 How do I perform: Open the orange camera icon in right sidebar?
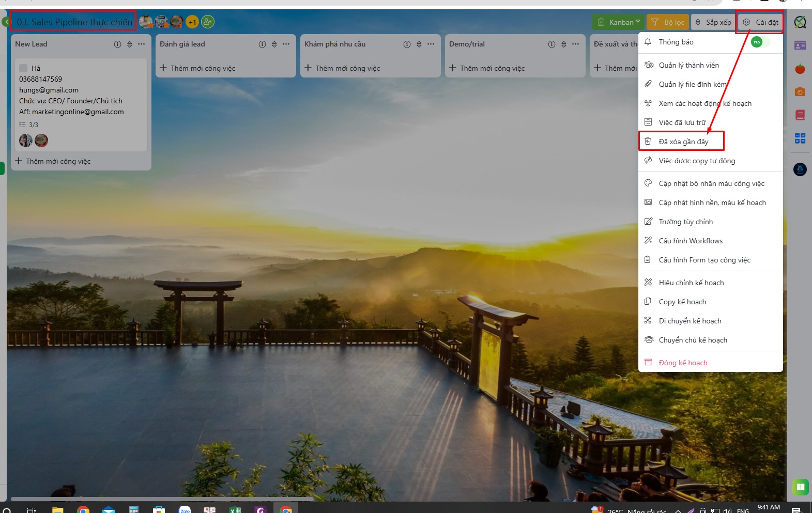[x=800, y=91]
